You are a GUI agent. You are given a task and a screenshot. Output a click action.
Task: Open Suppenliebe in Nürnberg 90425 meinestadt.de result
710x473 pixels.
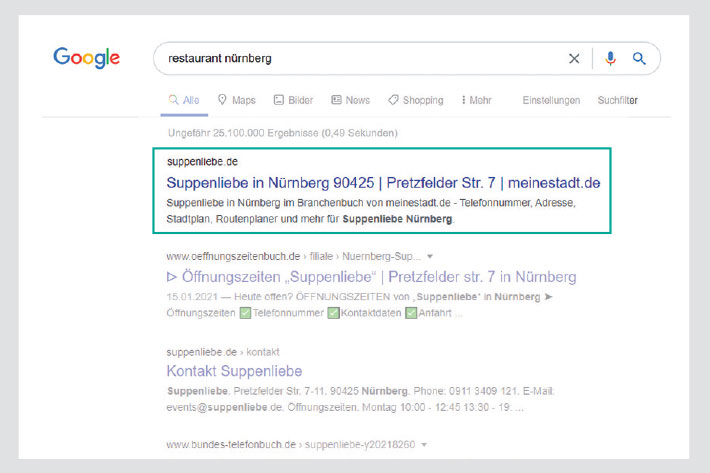[383, 183]
